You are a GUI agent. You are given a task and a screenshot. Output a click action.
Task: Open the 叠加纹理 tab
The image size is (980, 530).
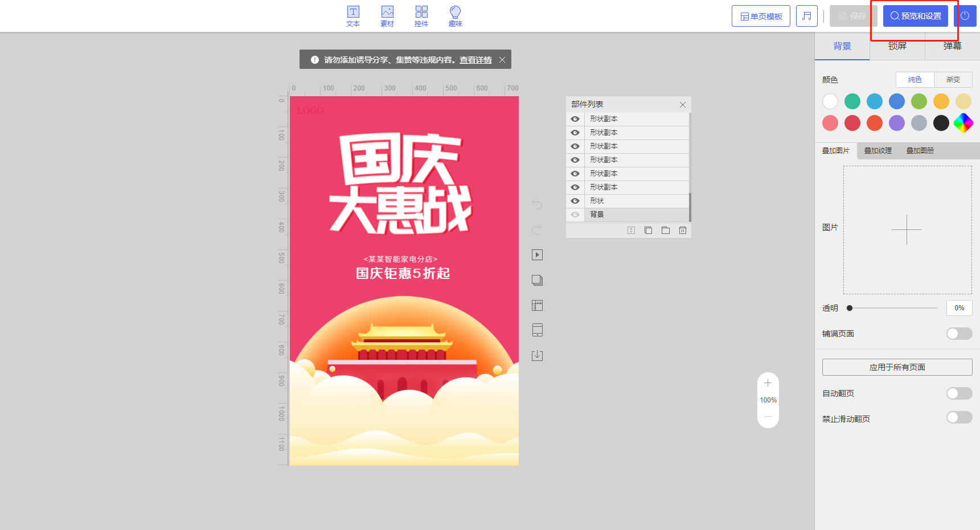pos(878,151)
